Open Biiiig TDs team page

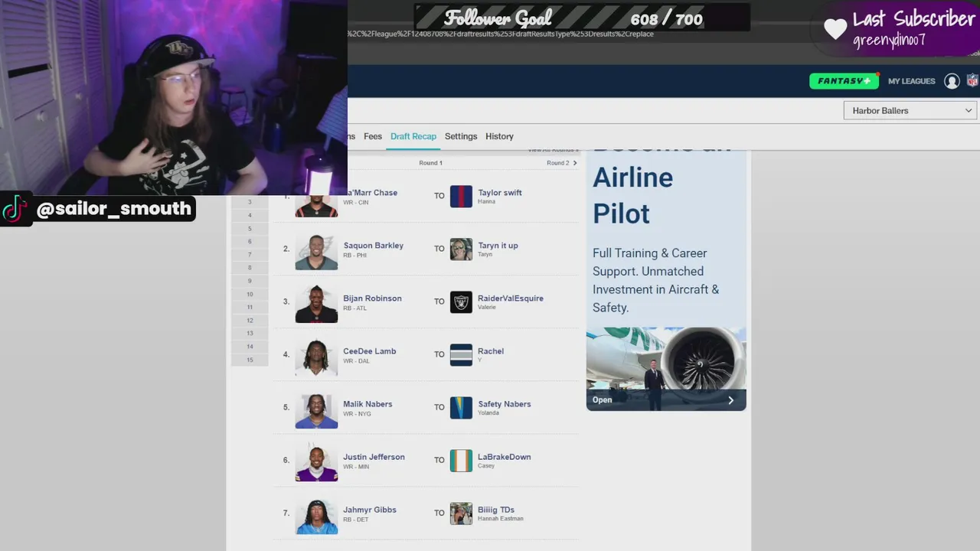tap(496, 510)
